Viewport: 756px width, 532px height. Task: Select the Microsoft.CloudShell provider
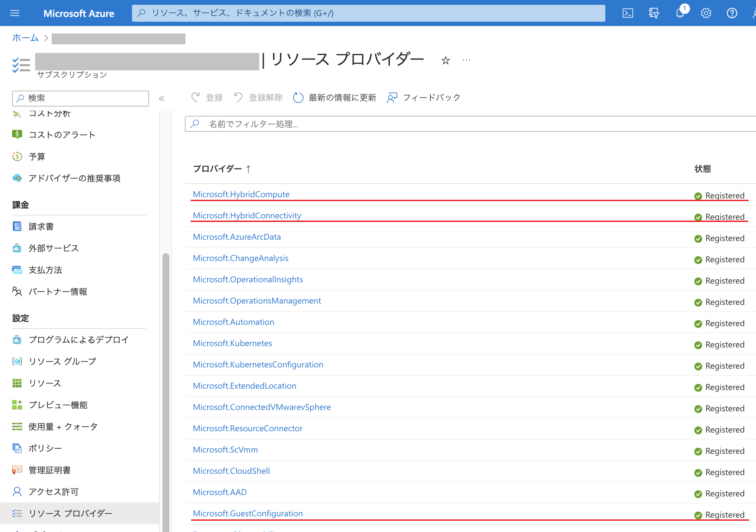pyautogui.click(x=231, y=471)
